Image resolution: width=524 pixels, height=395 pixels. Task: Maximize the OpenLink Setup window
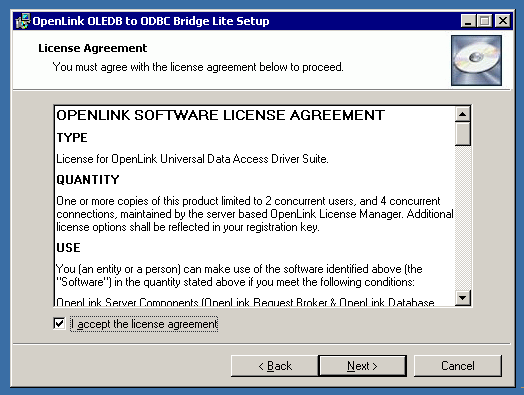coord(484,21)
